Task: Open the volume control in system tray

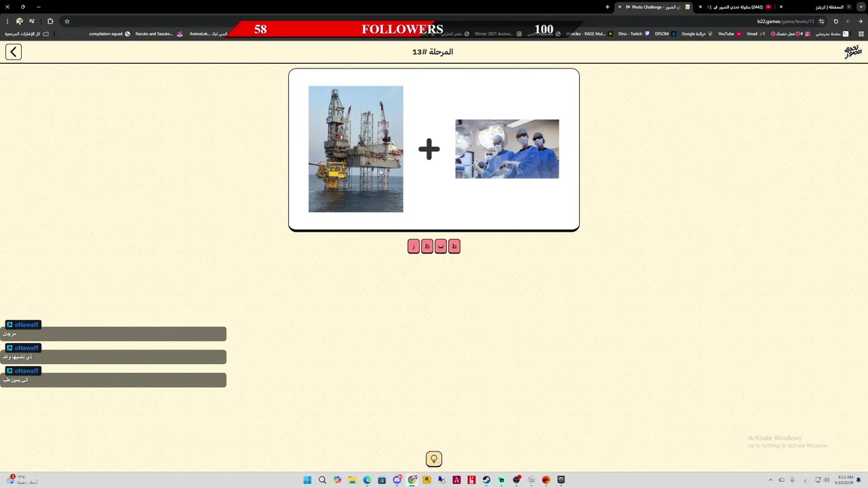Action: click(x=827, y=480)
